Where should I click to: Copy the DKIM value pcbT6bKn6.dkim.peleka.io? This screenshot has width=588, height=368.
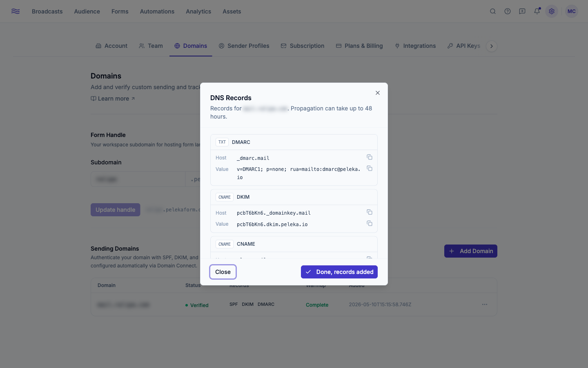pos(370,223)
